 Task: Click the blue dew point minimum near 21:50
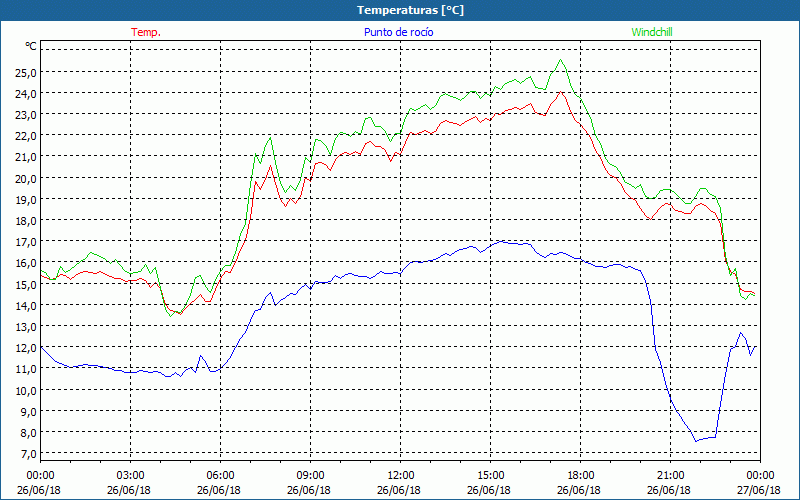pos(695,441)
